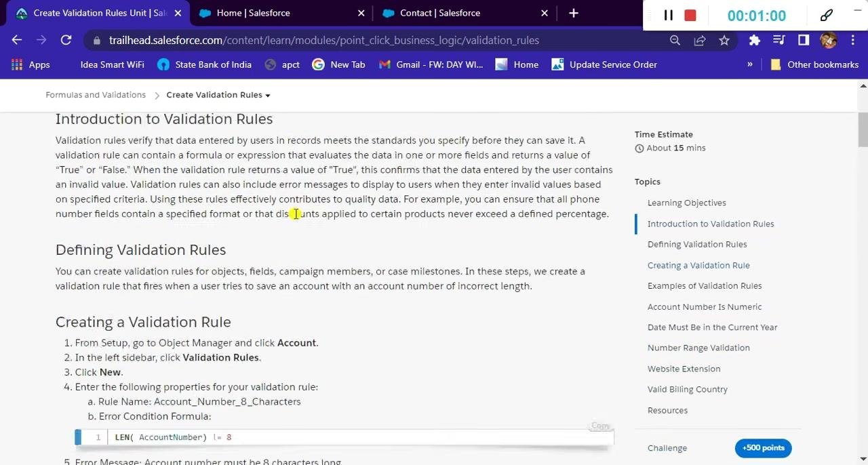Click the page vertical scrollbar thumb
The image size is (868, 465).
pyautogui.click(x=863, y=129)
